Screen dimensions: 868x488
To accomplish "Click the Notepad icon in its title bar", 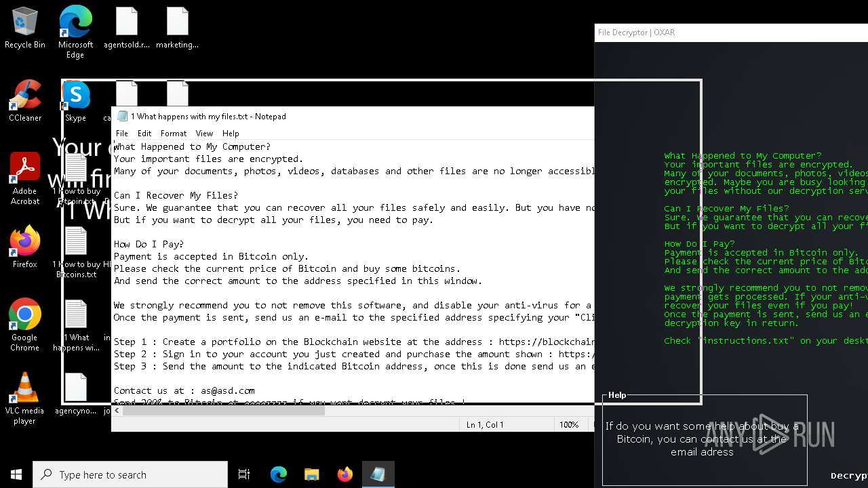I will [x=122, y=117].
